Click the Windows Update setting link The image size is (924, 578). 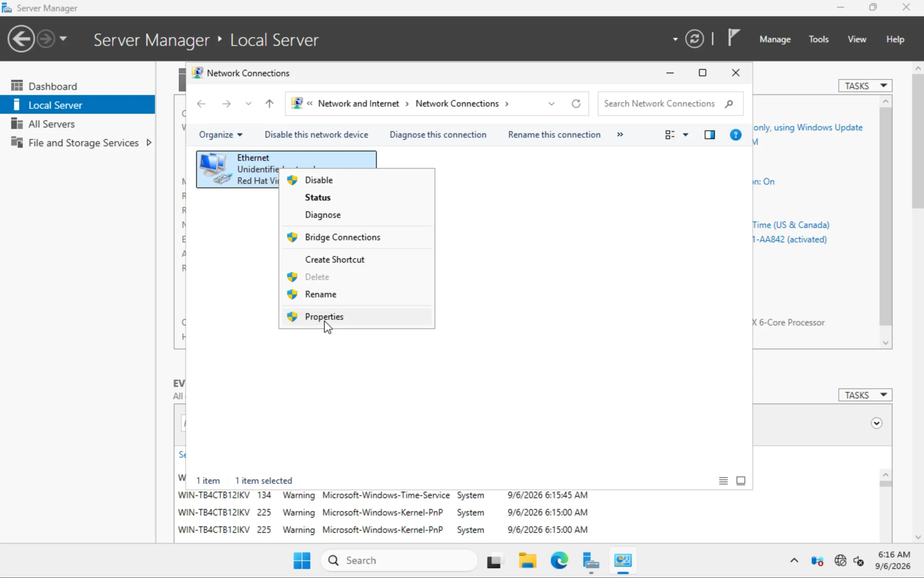click(808, 127)
